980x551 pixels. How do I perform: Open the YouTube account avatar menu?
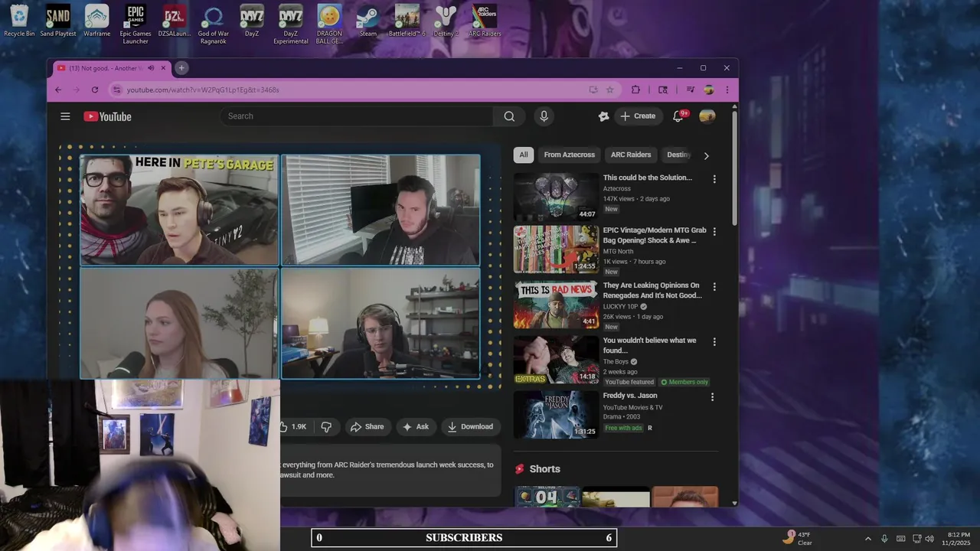707,116
